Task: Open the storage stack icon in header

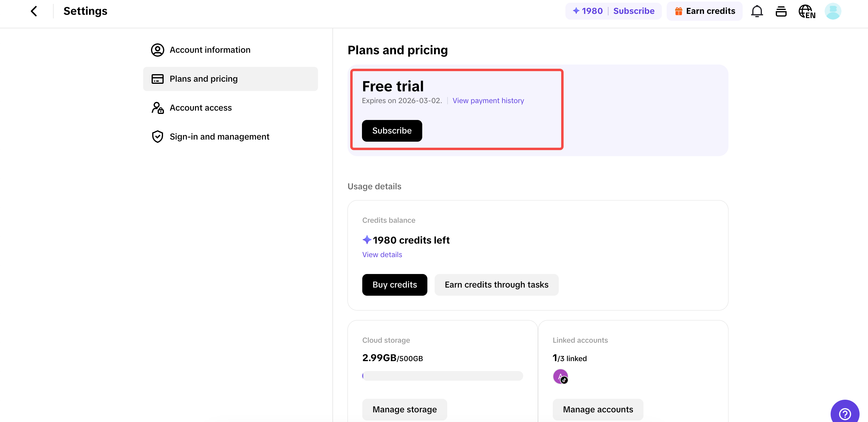Action: coord(781,11)
